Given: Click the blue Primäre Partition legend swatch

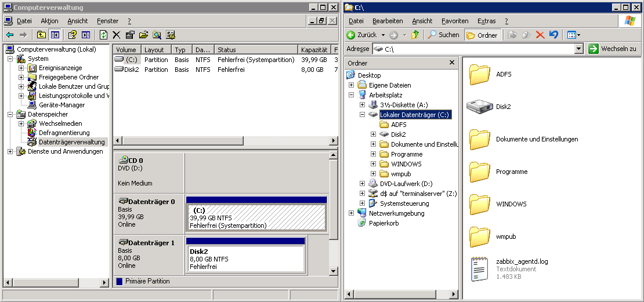Looking at the screenshot, I should click(x=120, y=281).
